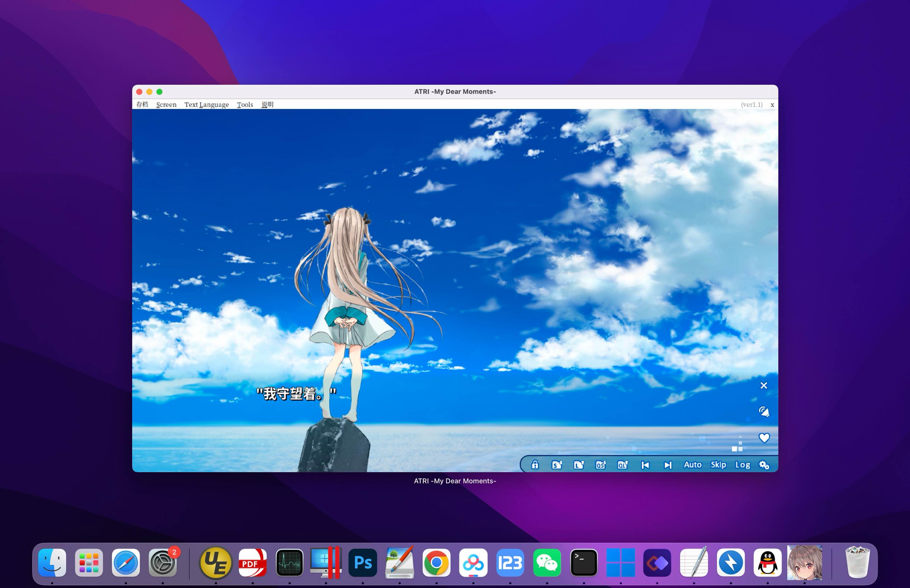The width and height of the screenshot is (910, 588).
Task: Open the 123 cloud drive app
Action: [510, 562]
